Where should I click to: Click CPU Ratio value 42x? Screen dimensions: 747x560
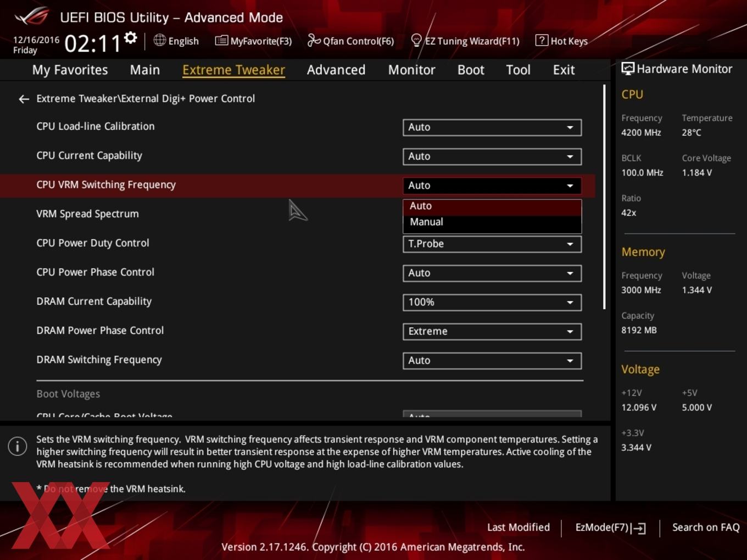(x=628, y=212)
